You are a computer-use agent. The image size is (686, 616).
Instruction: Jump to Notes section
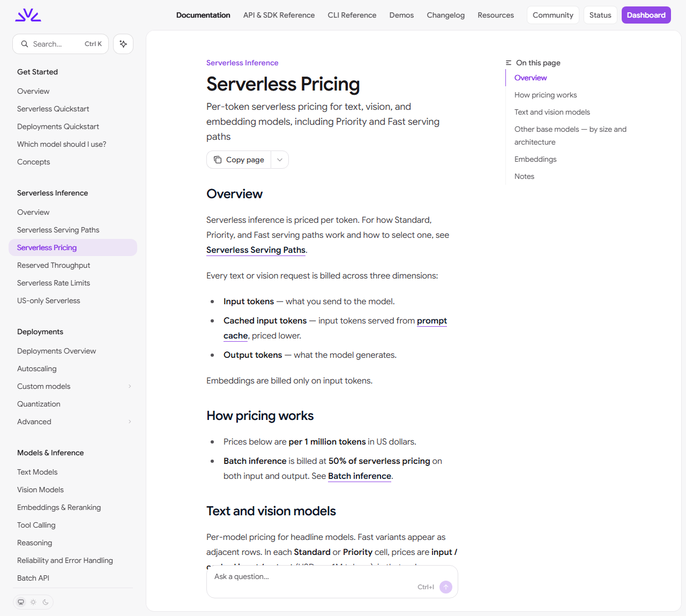(524, 176)
